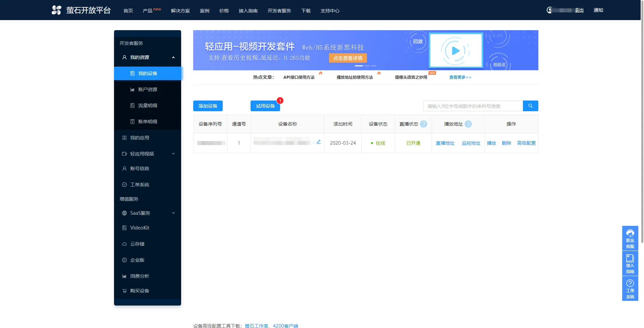The image size is (644, 328).
Task: Click the search magnifier button
Action: [x=530, y=106]
